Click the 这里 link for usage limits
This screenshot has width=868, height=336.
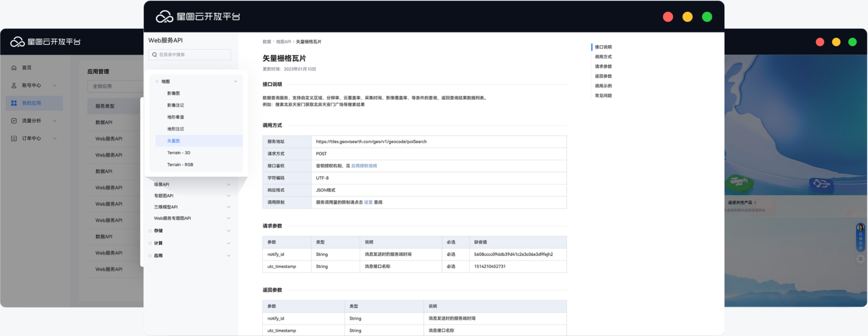click(x=368, y=202)
